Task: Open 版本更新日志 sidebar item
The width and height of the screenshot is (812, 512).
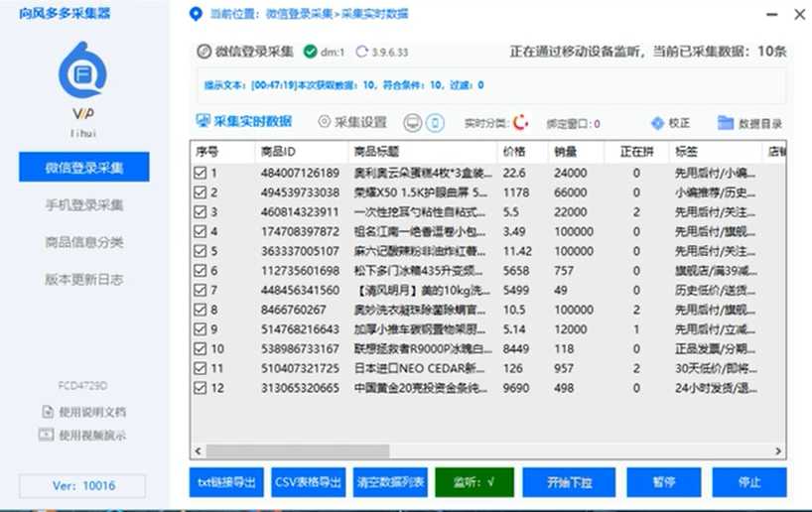Action: pos(84,280)
